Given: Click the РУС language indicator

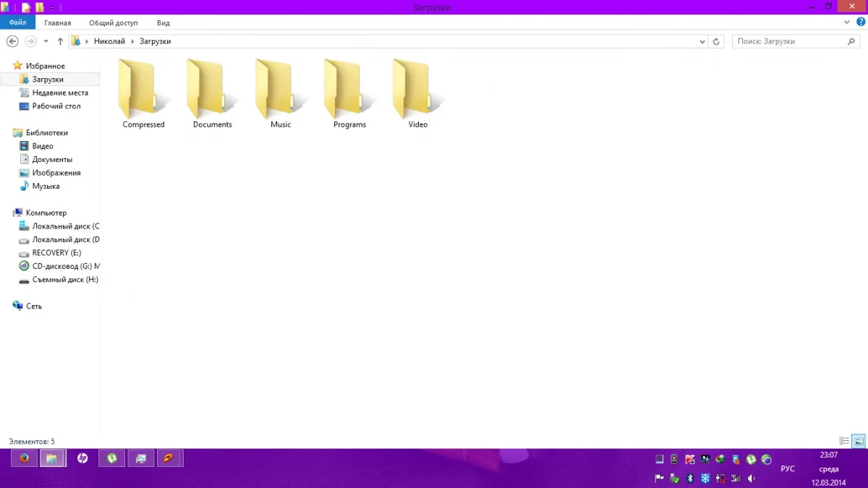Looking at the screenshot, I should [x=788, y=469].
